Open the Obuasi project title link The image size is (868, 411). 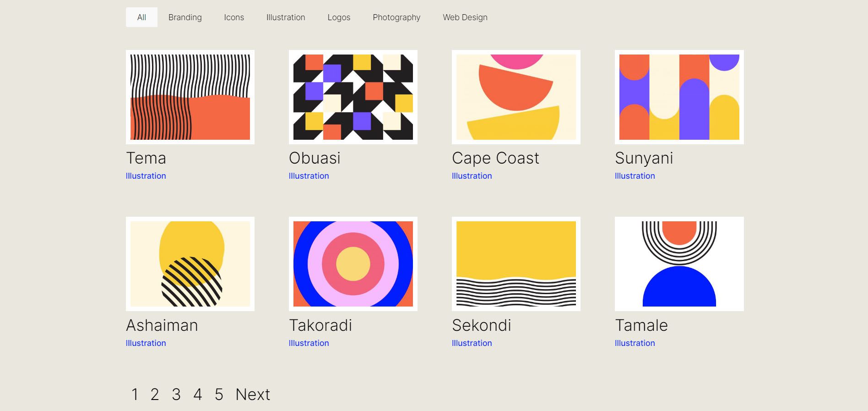tap(315, 158)
